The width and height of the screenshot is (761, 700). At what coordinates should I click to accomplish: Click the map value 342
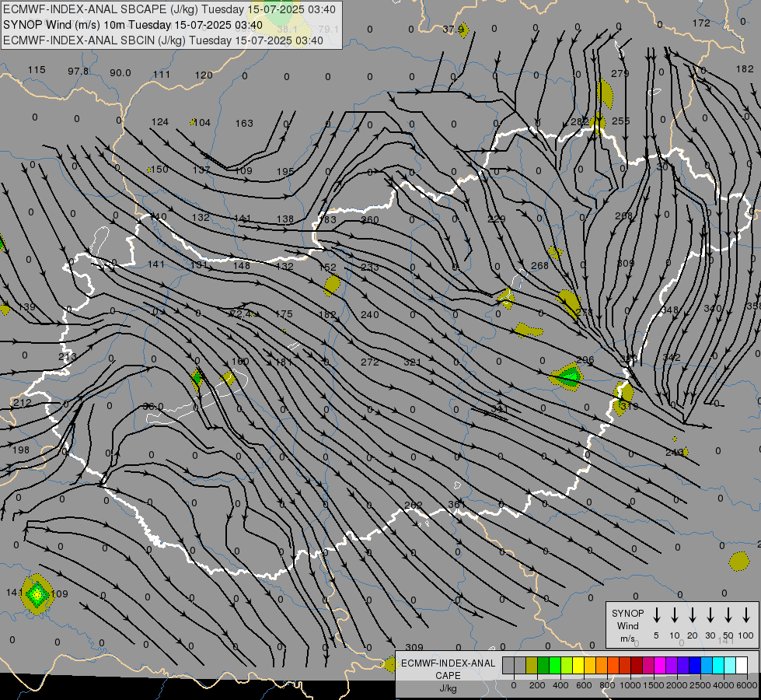(x=671, y=357)
